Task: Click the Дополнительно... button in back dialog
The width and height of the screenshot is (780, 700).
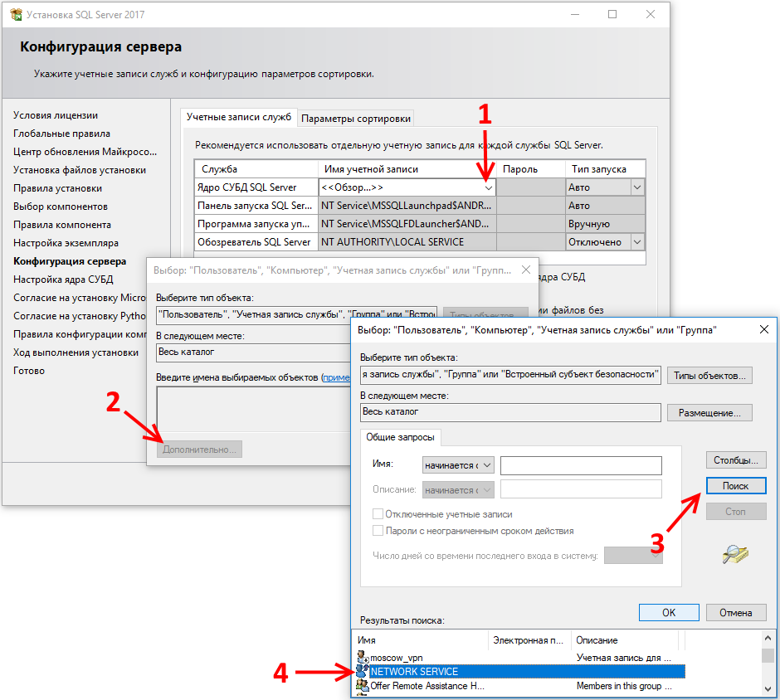Action: [199, 450]
